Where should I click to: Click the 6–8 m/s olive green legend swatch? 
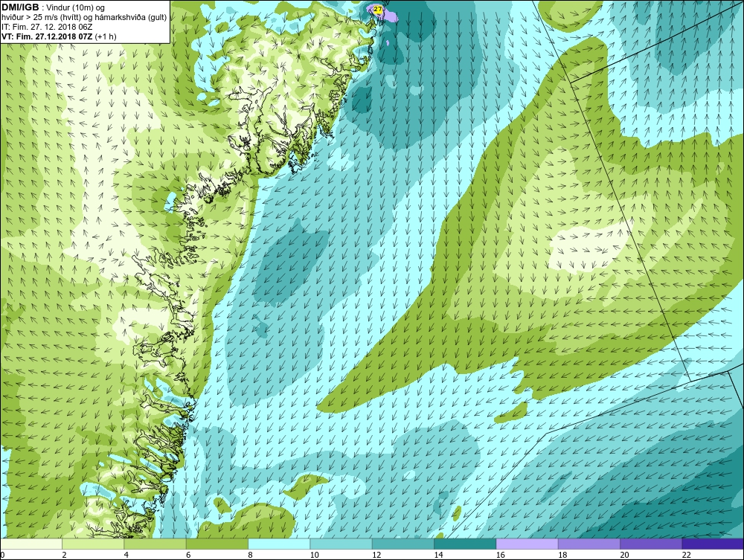[217, 544]
